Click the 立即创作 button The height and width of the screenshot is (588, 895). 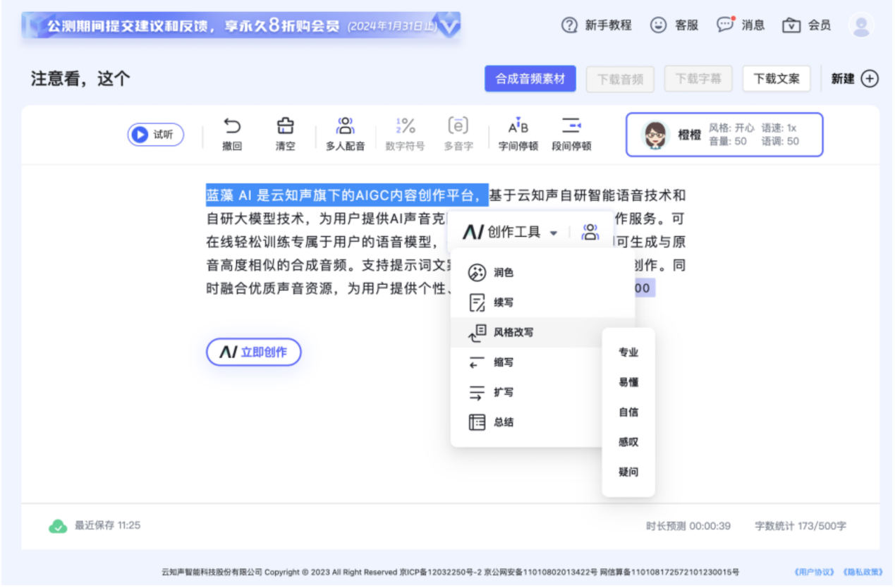[254, 352]
